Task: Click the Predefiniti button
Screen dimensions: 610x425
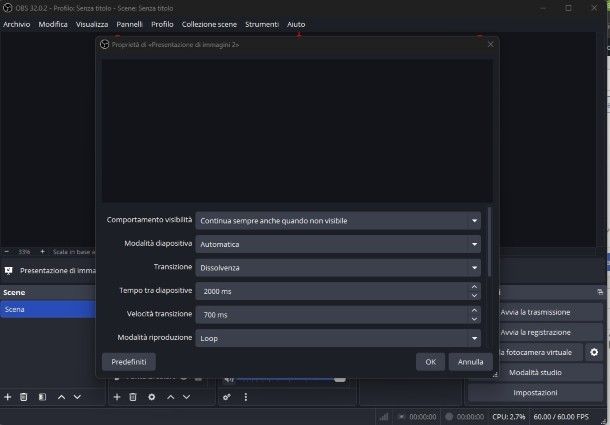Action: (129, 362)
